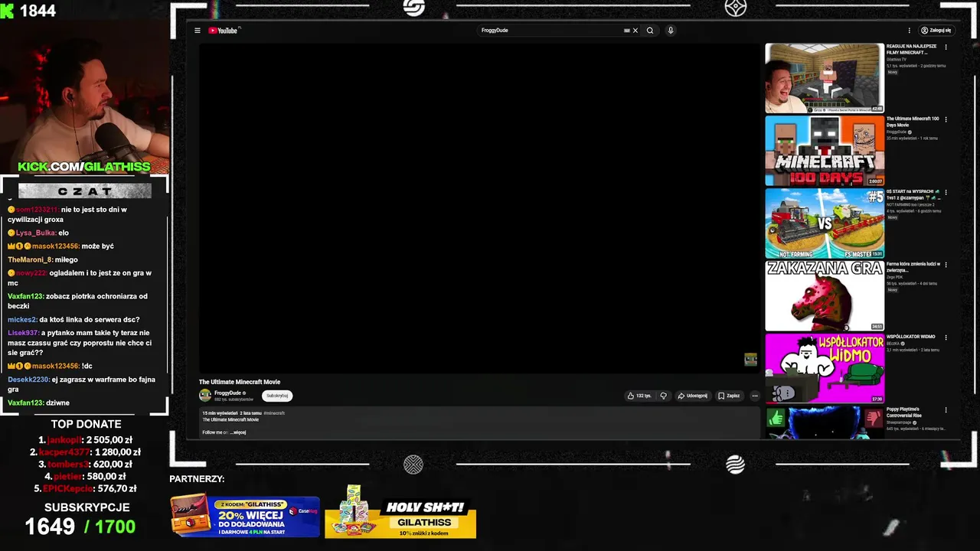The image size is (980, 551).
Task: Click top donor entry 1 280,00 zł
Action: tap(86, 452)
